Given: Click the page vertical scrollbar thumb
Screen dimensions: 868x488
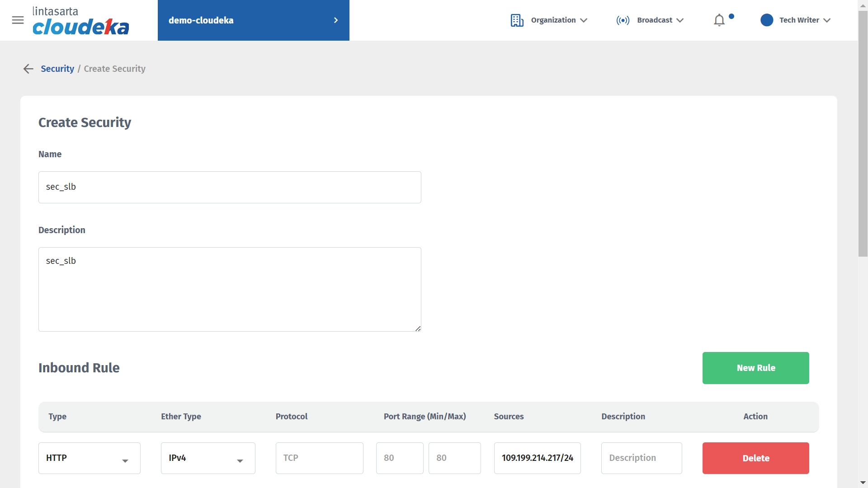Looking at the screenshot, I should coord(863,133).
